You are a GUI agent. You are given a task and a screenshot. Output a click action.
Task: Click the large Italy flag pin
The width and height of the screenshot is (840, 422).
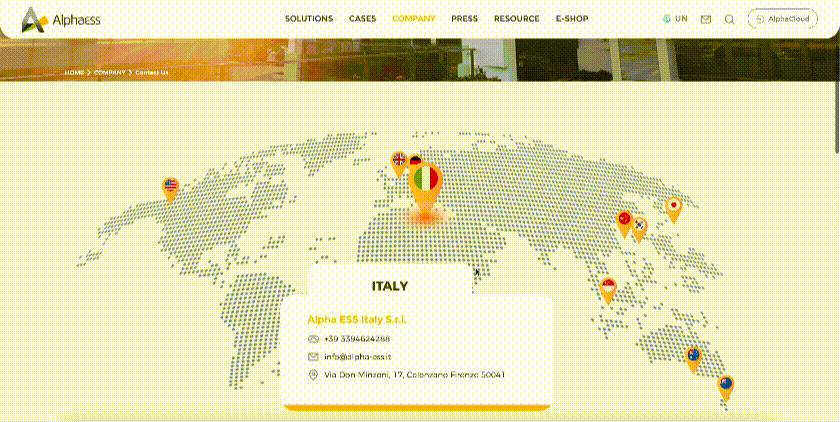pyautogui.click(x=427, y=182)
